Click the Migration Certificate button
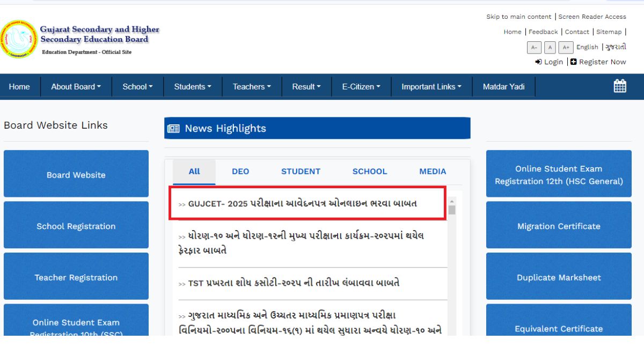This screenshot has height=362, width=644. (x=559, y=226)
